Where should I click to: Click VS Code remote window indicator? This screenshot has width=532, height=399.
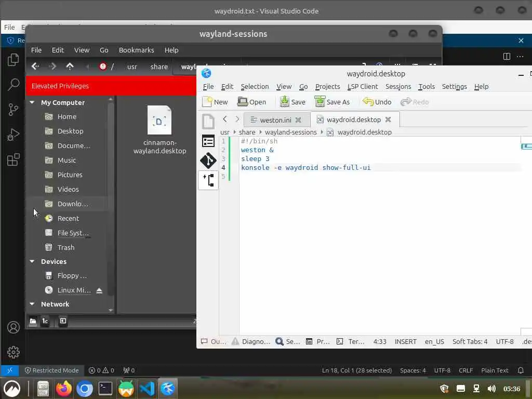(9, 370)
